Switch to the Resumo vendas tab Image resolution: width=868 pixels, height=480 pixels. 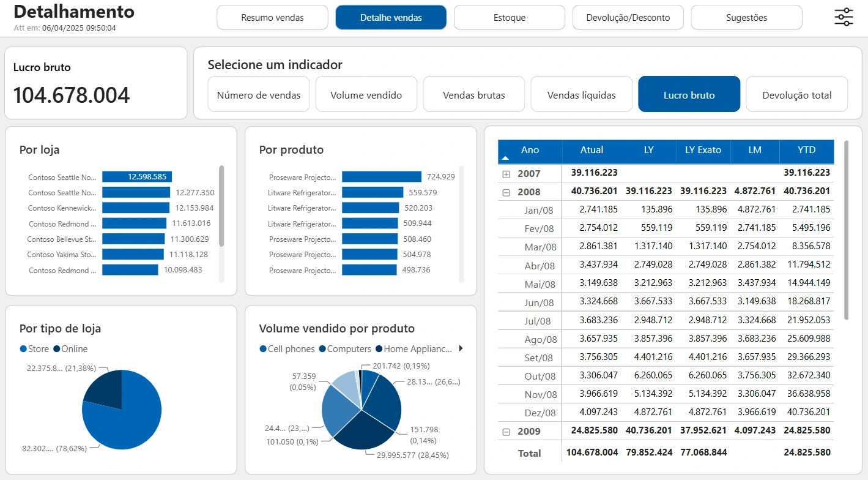273,18
